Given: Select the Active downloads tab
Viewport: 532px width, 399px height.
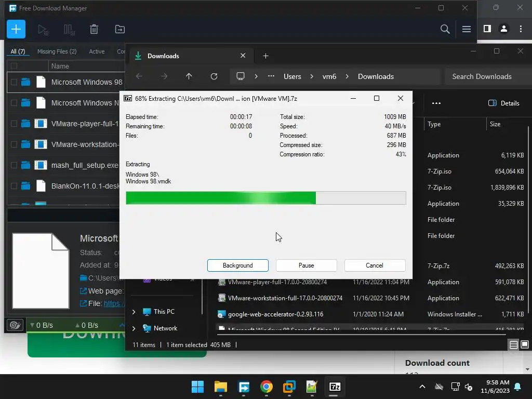Looking at the screenshot, I should click(97, 51).
